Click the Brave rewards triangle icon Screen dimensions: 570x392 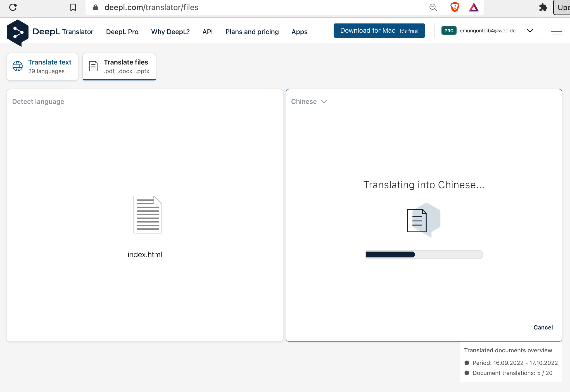474,7
